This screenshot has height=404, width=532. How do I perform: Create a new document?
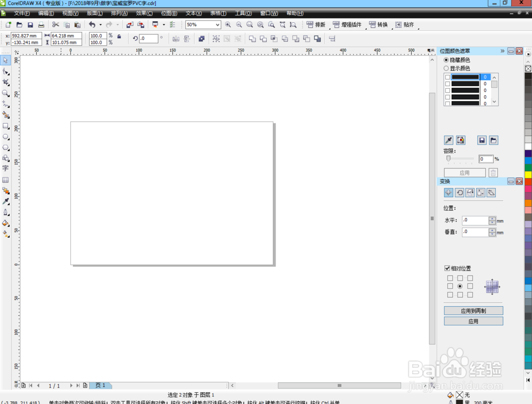(9, 25)
